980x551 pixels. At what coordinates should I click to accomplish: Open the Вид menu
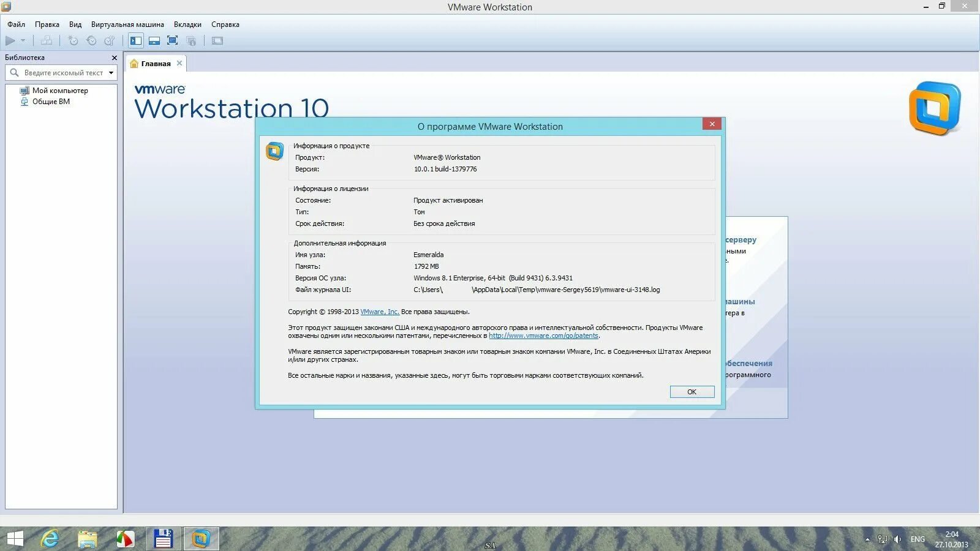click(75, 24)
